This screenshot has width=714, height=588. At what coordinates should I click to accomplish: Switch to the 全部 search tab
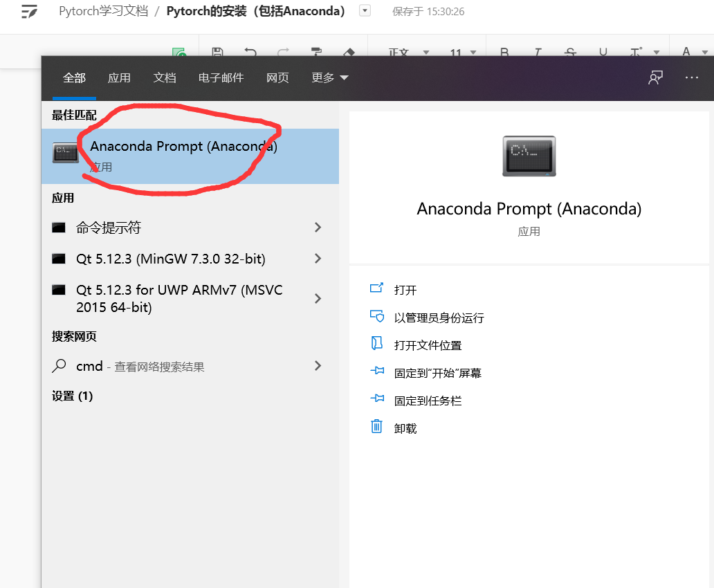(74, 78)
